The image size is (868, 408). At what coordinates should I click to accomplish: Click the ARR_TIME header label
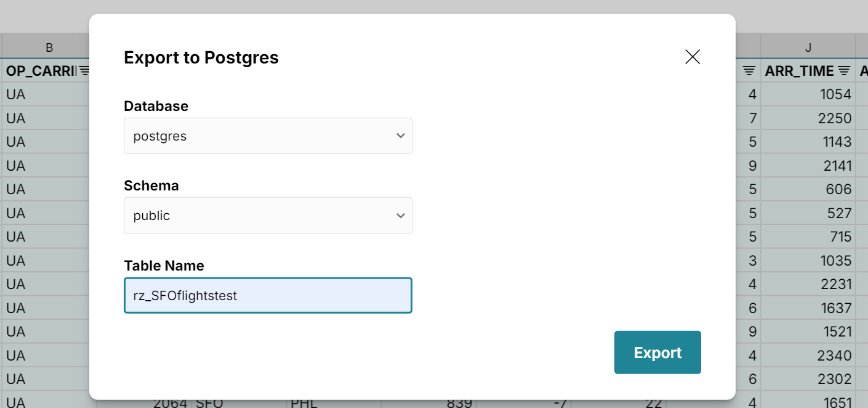click(800, 70)
